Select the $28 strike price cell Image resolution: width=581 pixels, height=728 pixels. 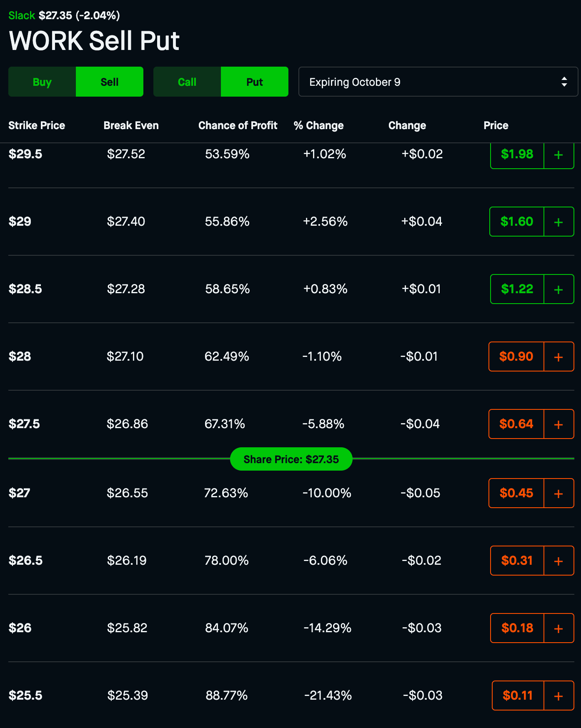tap(20, 357)
